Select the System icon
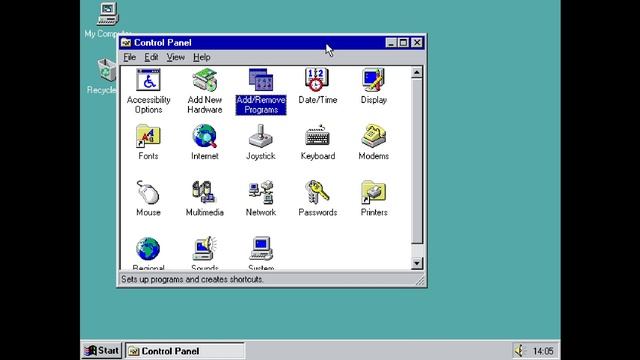This screenshot has width=640, height=360. [x=261, y=249]
